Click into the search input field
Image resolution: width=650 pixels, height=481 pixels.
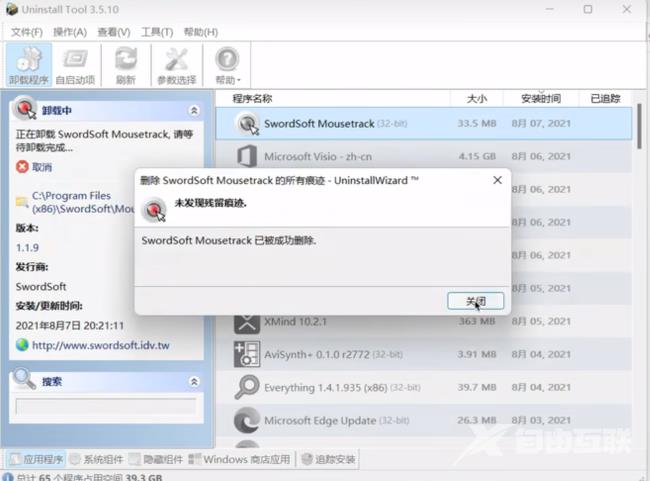(x=106, y=407)
